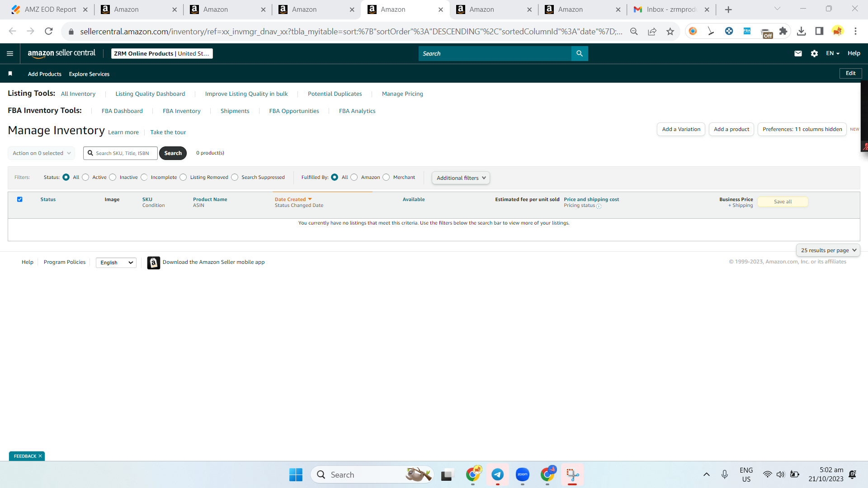Open the 25 results per page dropdown
Viewport: 868px width, 488px height.
coord(828,250)
